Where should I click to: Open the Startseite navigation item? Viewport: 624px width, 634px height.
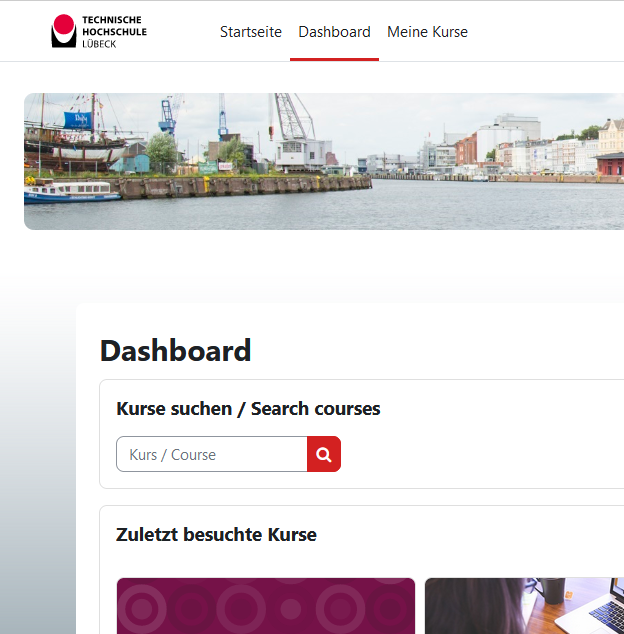[251, 32]
